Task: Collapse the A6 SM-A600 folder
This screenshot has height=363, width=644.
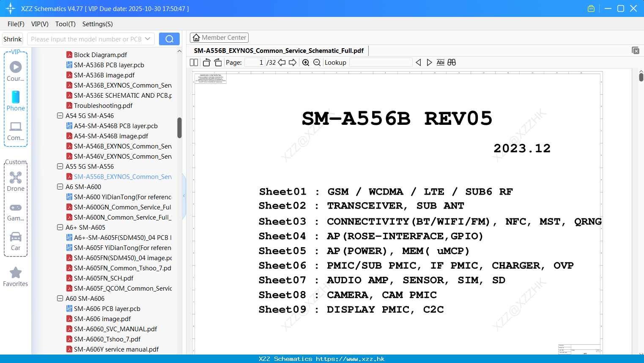Action: click(x=60, y=187)
